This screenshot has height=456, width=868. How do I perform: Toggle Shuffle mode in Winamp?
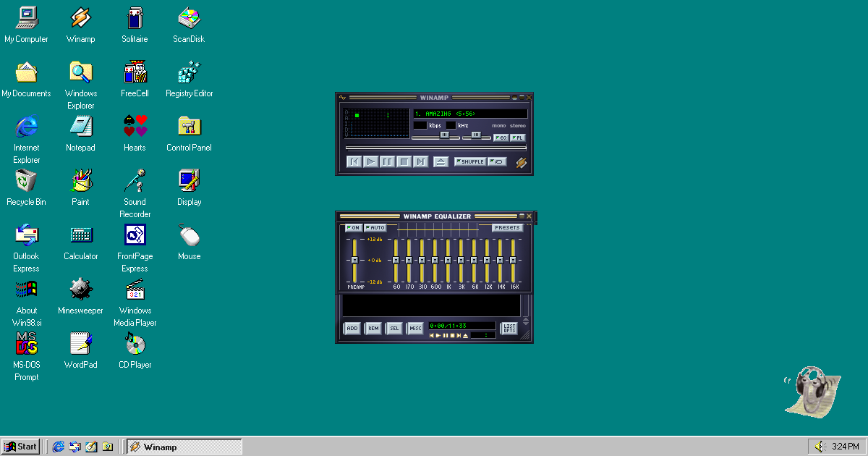click(x=470, y=161)
